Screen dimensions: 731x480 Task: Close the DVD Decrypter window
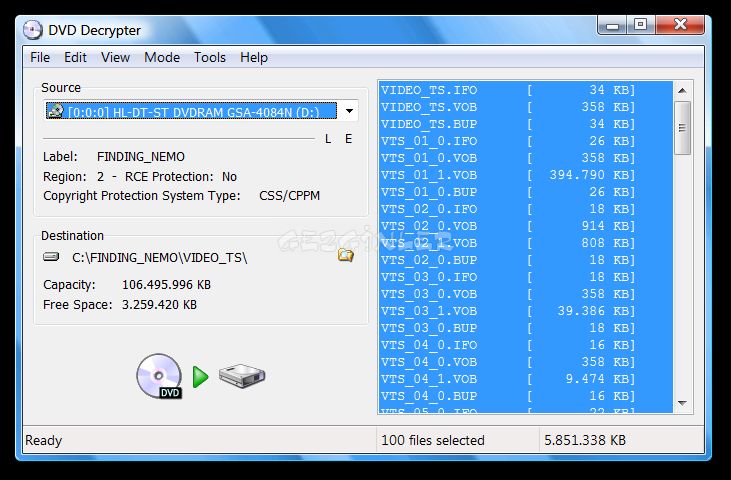pyautogui.click(x=680, y=25)
